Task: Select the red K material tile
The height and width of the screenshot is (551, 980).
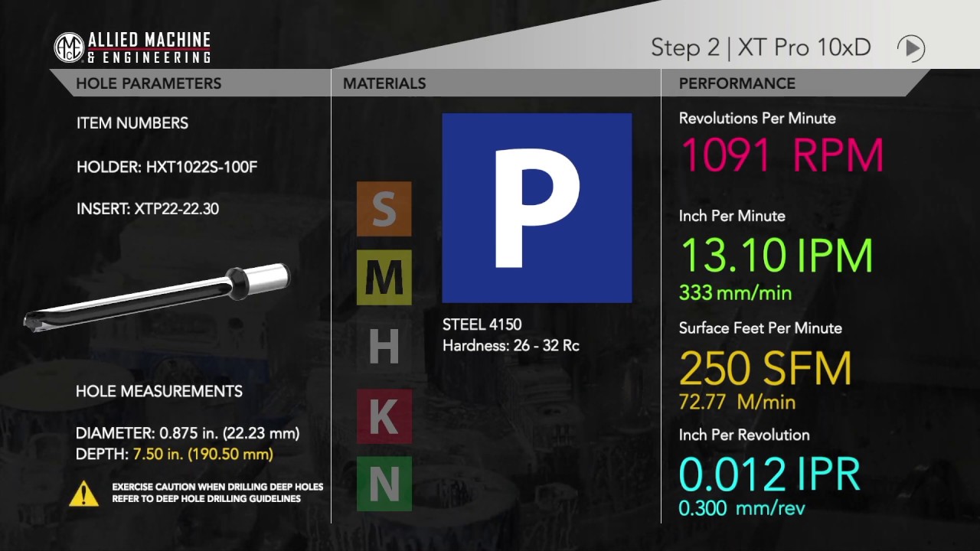Action: [384, 416]
